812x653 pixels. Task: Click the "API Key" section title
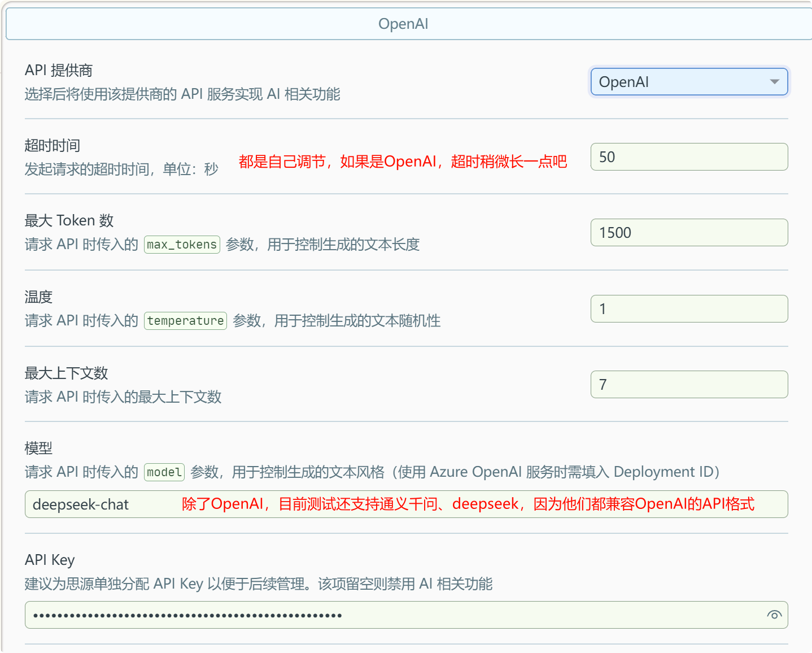point(50,560)
